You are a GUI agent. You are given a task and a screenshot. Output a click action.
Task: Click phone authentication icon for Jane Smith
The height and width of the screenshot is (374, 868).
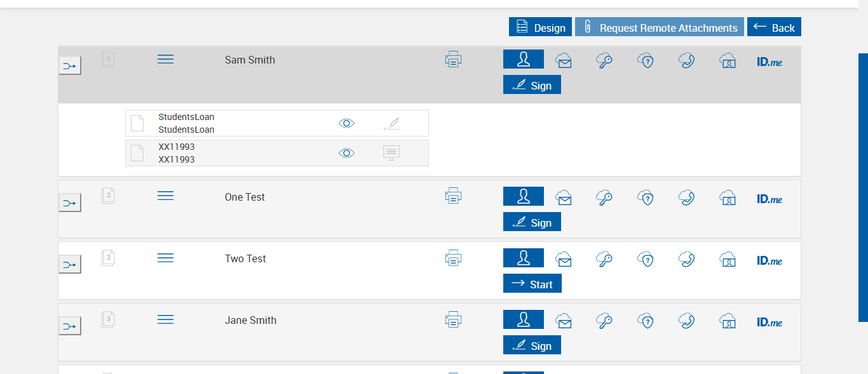click(686, 321)
